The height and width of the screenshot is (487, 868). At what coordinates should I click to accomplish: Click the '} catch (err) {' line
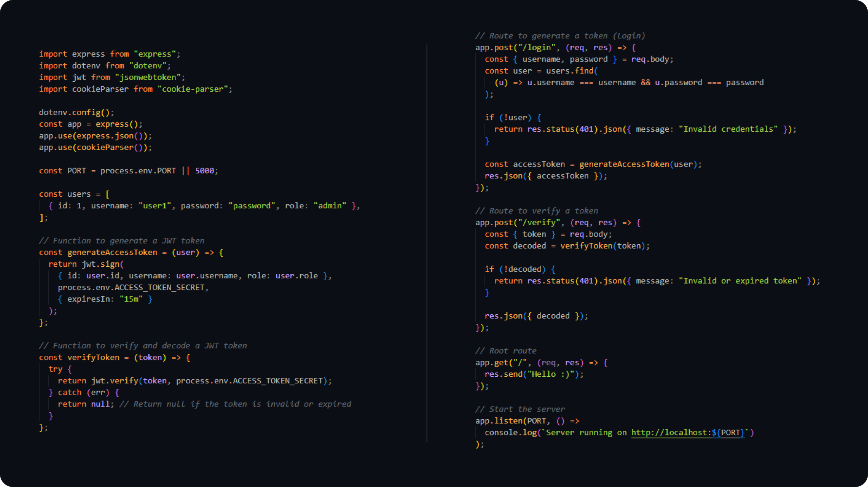(x=84, y=392)
